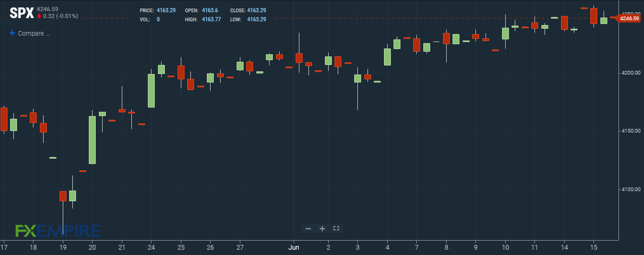Click the LOW value 4163.29
Image resolution: width=644 pixels, height=255 pixels.
257,19
